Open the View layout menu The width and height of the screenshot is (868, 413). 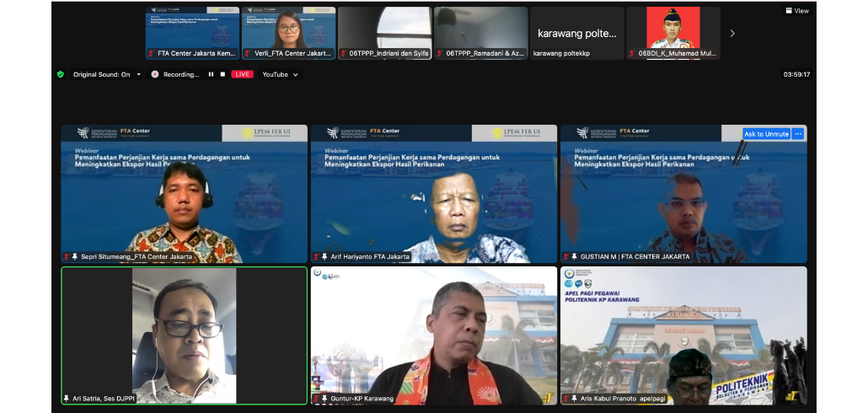coord(796,11)
